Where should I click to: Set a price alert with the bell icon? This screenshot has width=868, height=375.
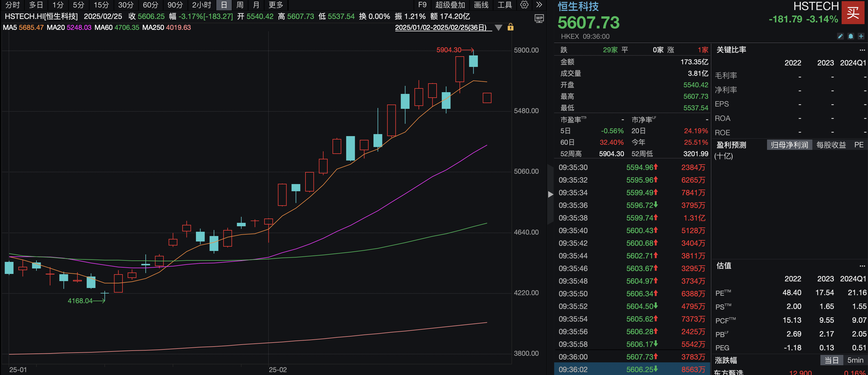851,36
